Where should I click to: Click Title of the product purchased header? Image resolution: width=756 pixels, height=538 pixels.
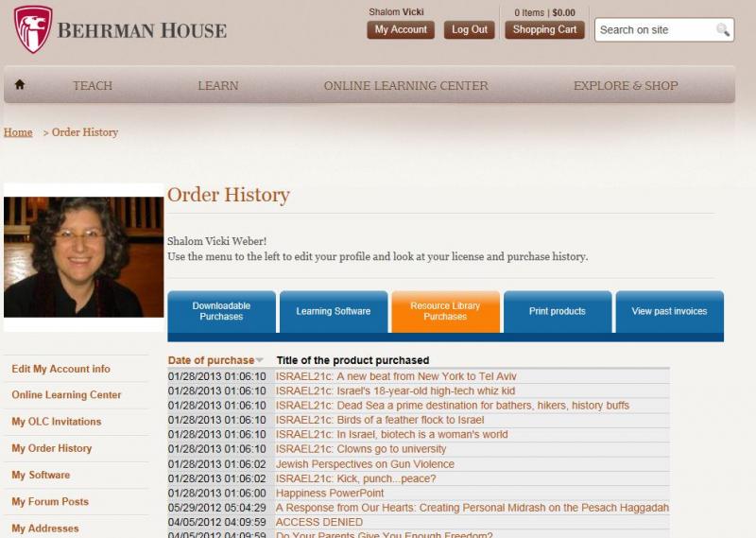point(352,360)
